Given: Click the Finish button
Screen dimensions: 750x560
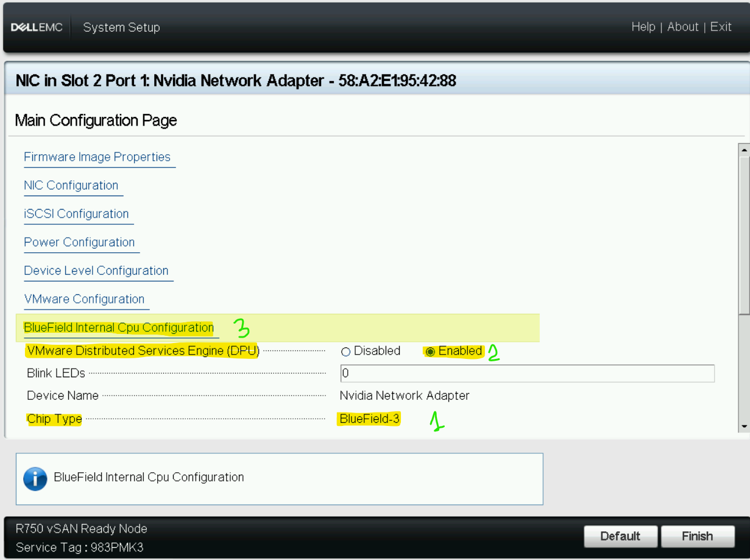Looking at the screenshot, I should (x=698, y=536).
